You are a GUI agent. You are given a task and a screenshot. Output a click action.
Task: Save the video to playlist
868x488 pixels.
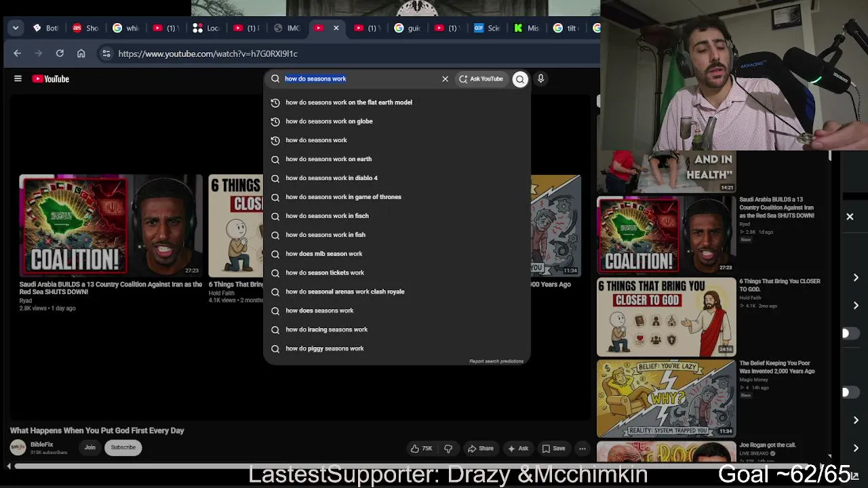(x=553, y=448)
